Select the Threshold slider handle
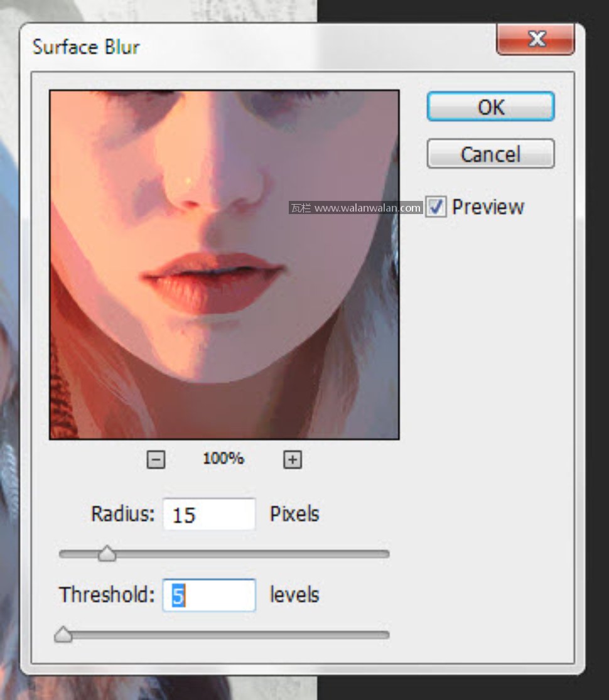Screen dimensions: 609x700 coord(63,635)
